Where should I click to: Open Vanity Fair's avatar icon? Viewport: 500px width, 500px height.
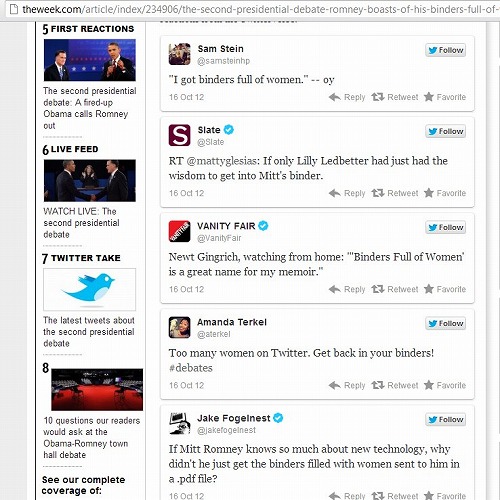point(179,231)
